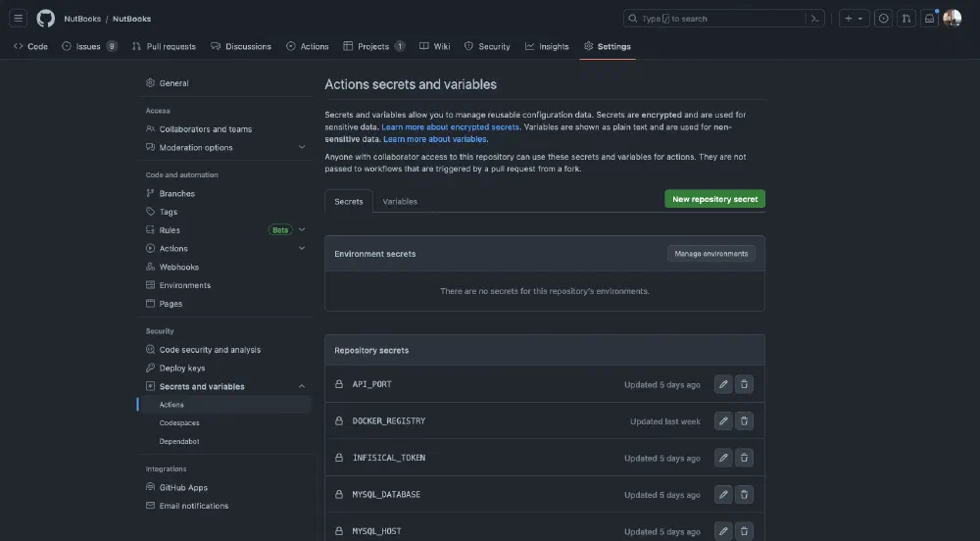Delete the INFISICAL_TOKEN secret
This screenshot has height=541, width=980.
pos(744,458)
